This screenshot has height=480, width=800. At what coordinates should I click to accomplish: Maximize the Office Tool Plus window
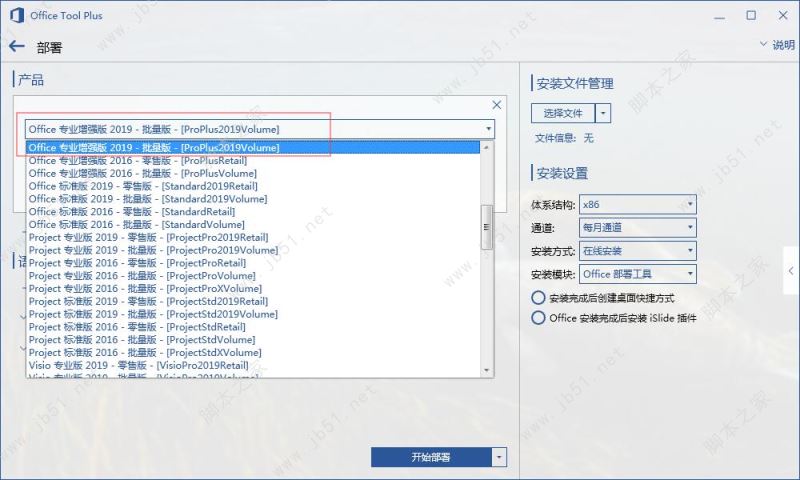coord(751,15)
